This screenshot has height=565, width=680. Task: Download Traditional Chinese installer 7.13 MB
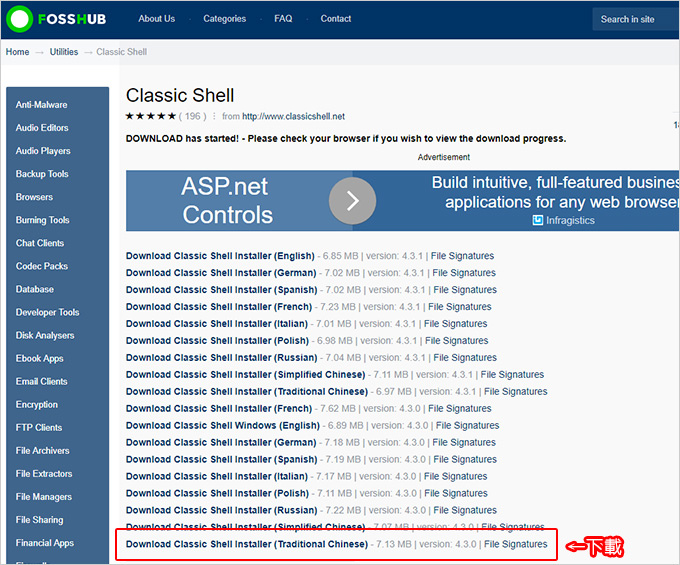tap(247, 544)
